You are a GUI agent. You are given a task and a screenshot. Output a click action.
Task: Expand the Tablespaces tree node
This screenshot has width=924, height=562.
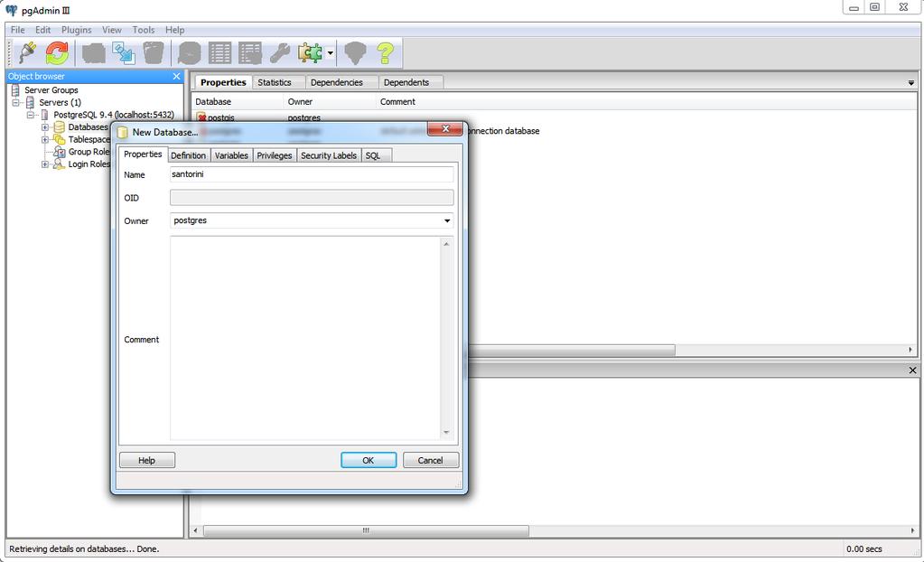(45, 139)
